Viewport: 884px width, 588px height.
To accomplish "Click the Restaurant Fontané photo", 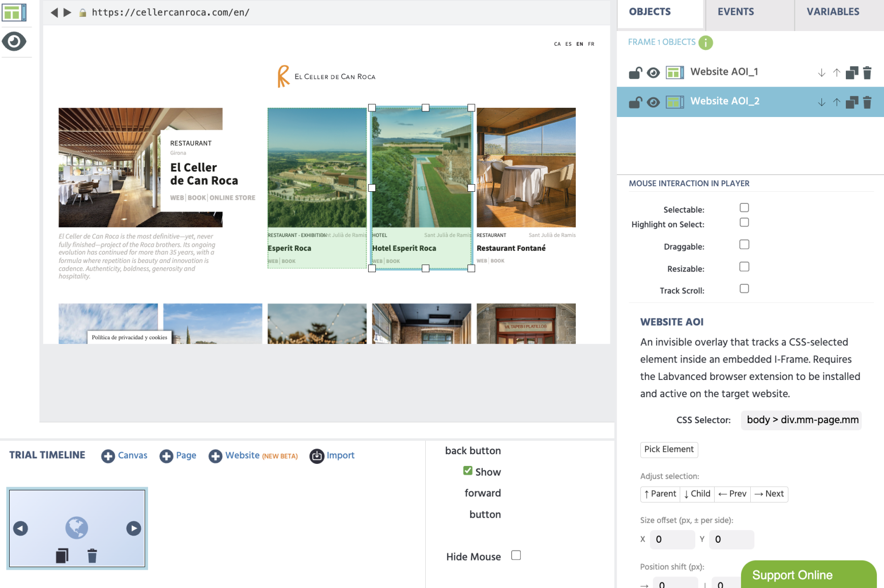I will click(526, 167).
